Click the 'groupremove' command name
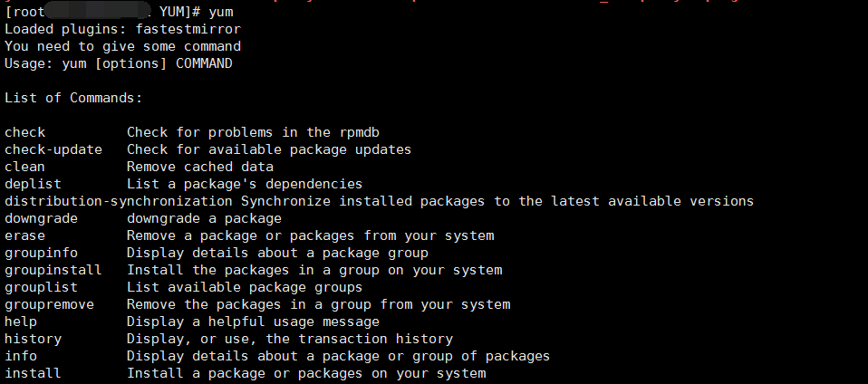868x384 pixels. tap(49, 304)
